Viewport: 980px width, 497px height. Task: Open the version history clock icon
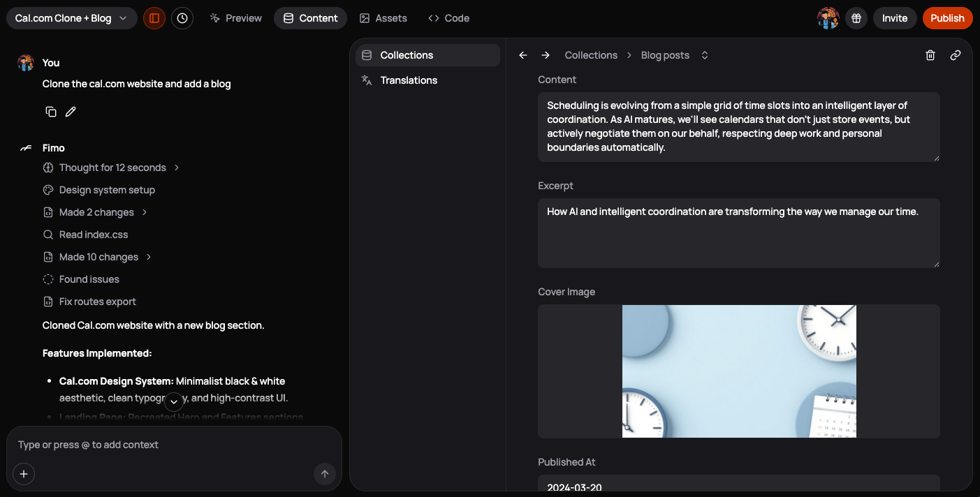[x=182, y=17]
